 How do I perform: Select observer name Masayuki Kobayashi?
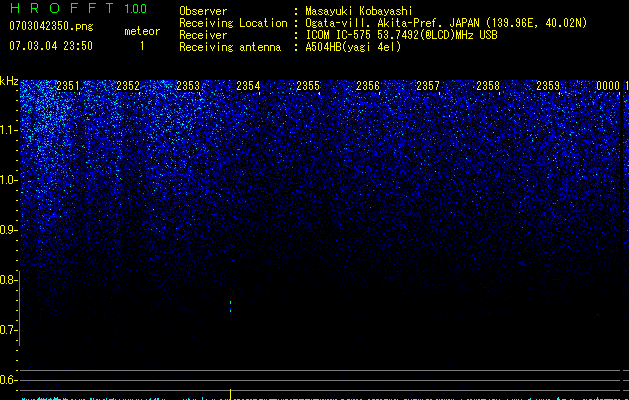pyautogui.click(x=359, y=11)
